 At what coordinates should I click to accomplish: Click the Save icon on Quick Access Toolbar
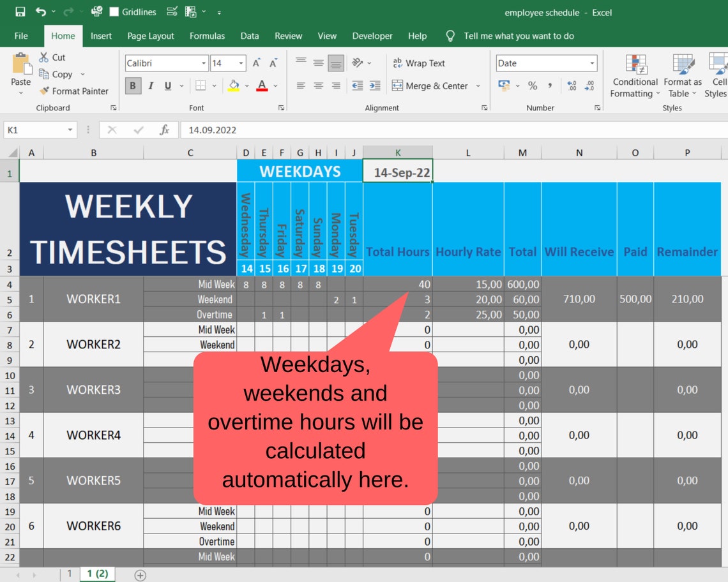tap(19, 11)
